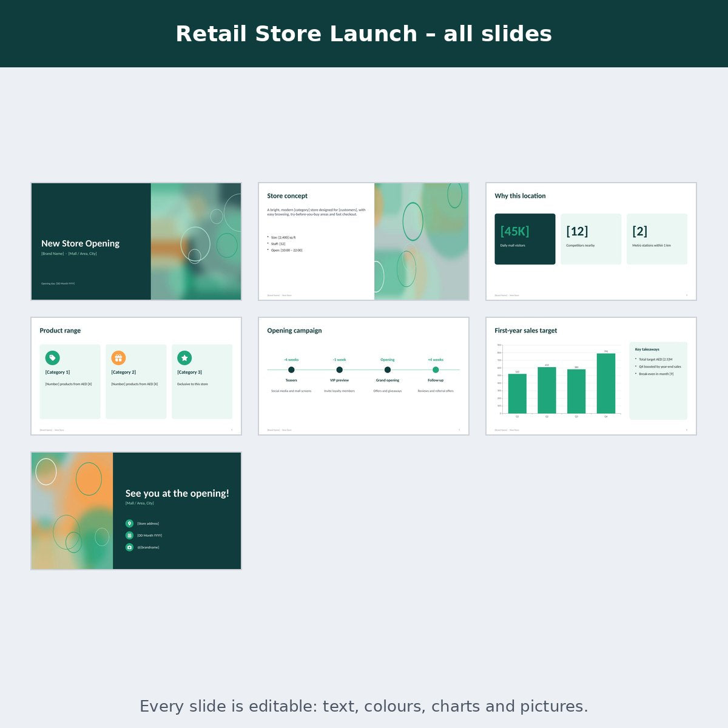Open the Why this location slide thumbnail

[x=591, y=241]
